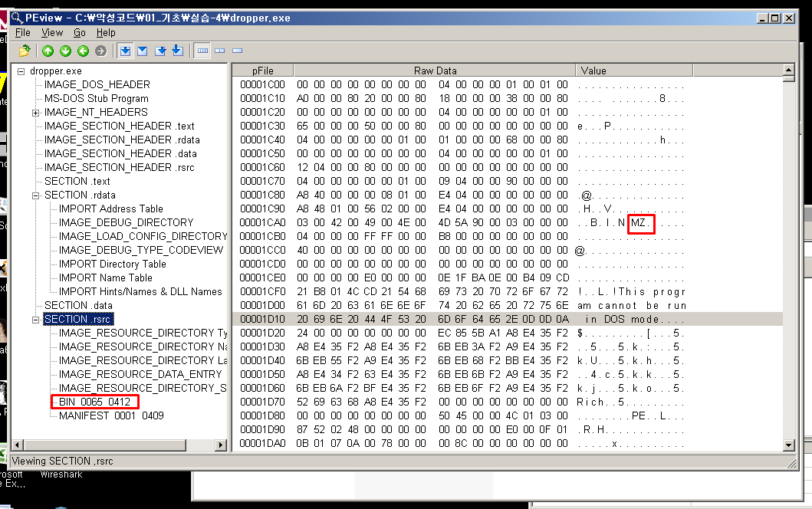Click the grey forward arrow button

pyautogui.click(x=101, y=51)
